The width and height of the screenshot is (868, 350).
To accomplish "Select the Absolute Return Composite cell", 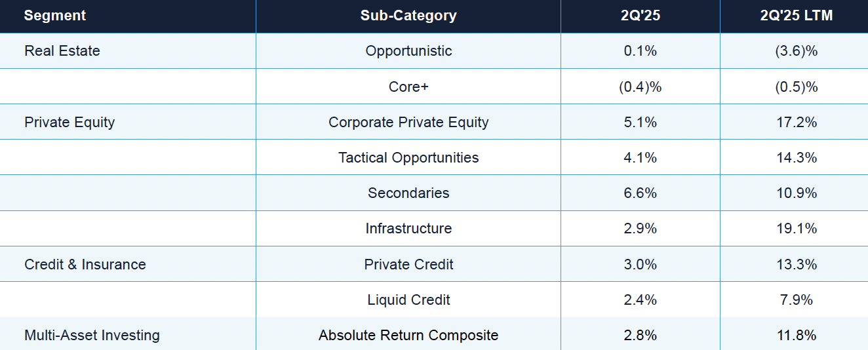I will (408, 335).
